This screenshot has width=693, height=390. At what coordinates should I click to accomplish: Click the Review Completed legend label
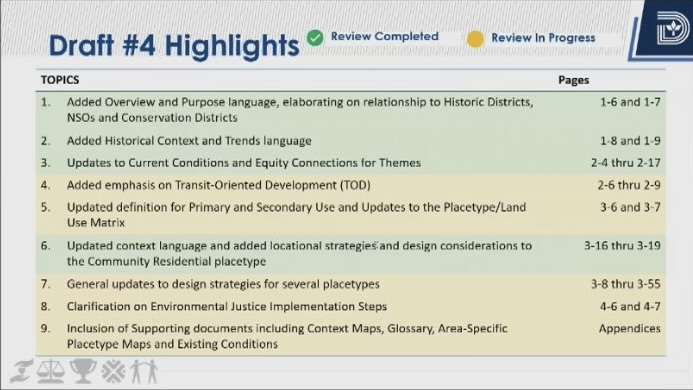[x=385, y=36]
